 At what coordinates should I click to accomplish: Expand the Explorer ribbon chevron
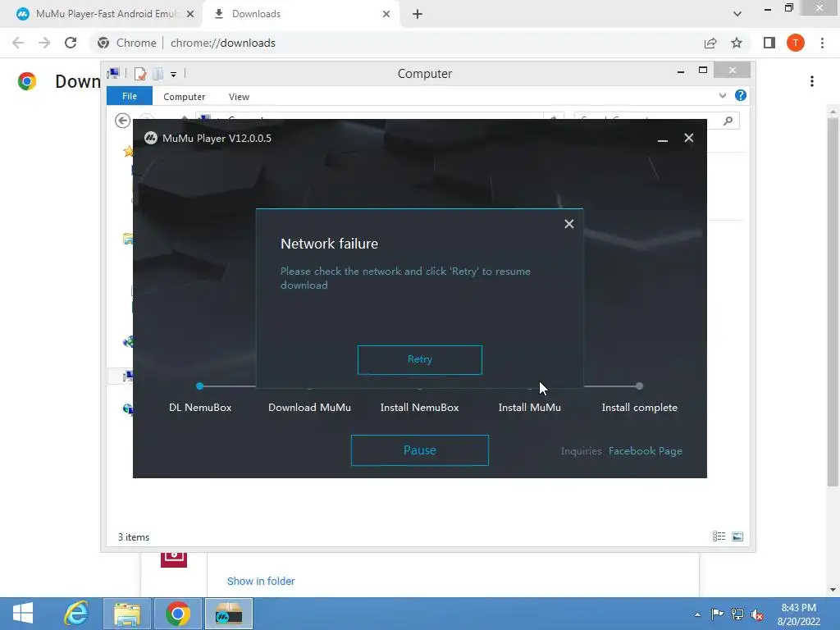(722, 95)
